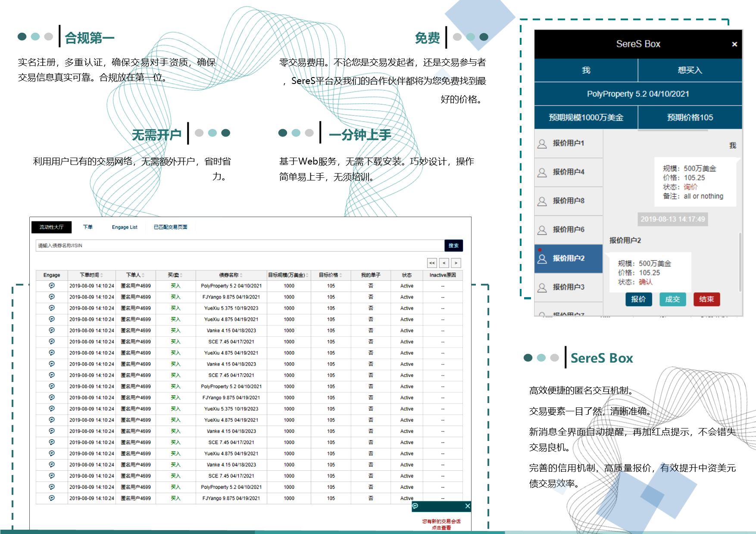Click the Engage chat icon in the first table row
The height and width of the screenshot is (534, 756).
pyautogui.click(x=52, y=286)
